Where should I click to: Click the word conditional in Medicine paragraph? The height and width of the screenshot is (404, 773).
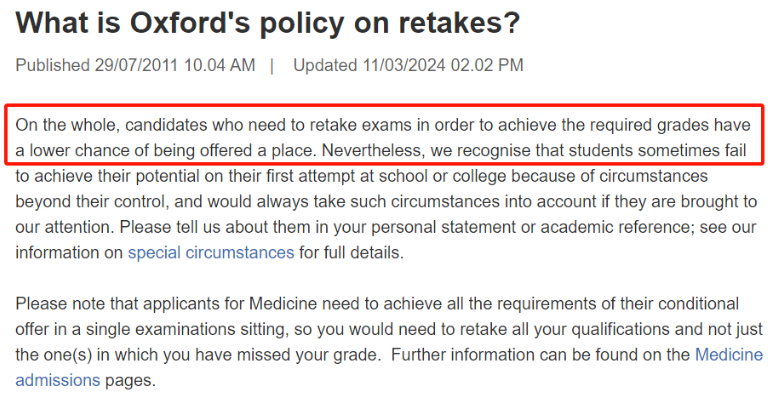(x=698, y=303)
